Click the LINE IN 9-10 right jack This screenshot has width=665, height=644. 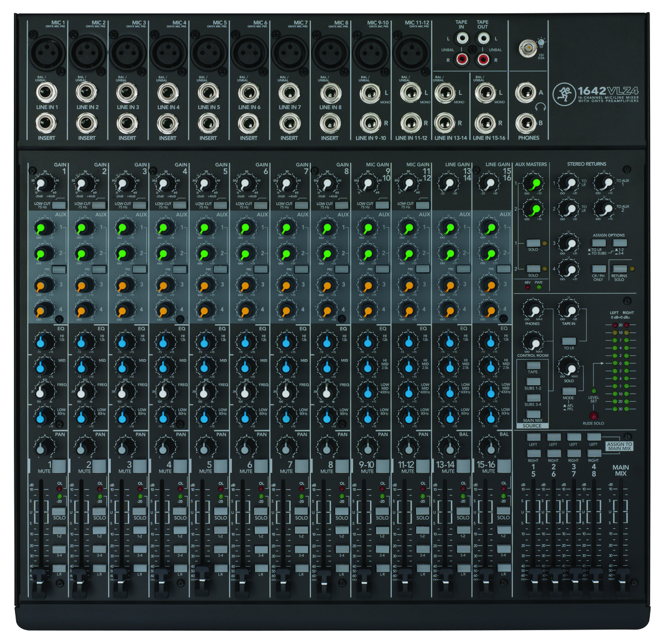[370, 123]
